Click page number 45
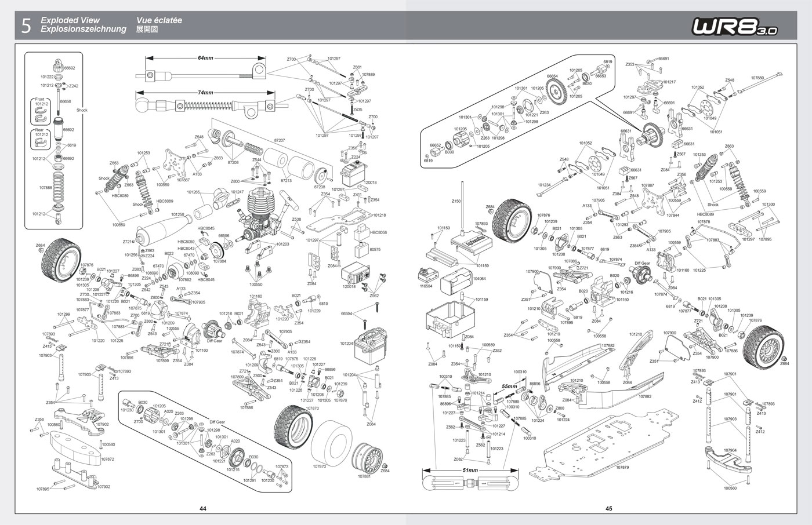The width and height of the screenshot is (812, 525). coord(608,509)
